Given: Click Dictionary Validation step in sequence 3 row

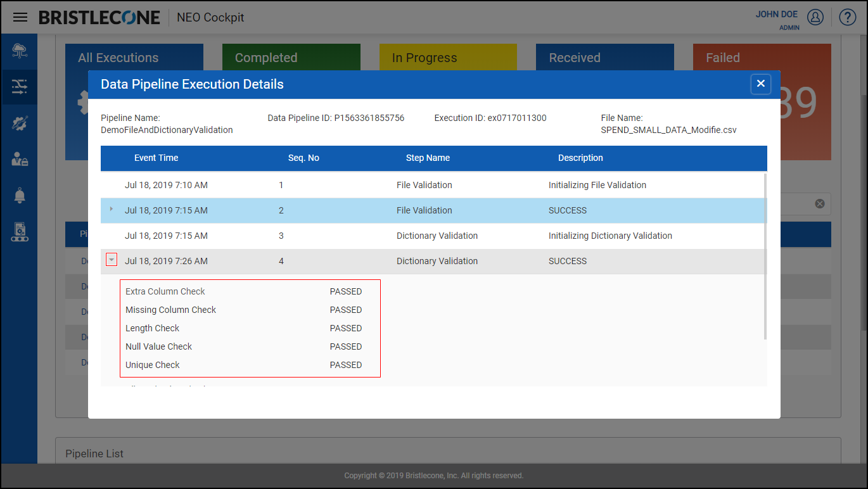Looking at the screenshot, I should (437, 236).
